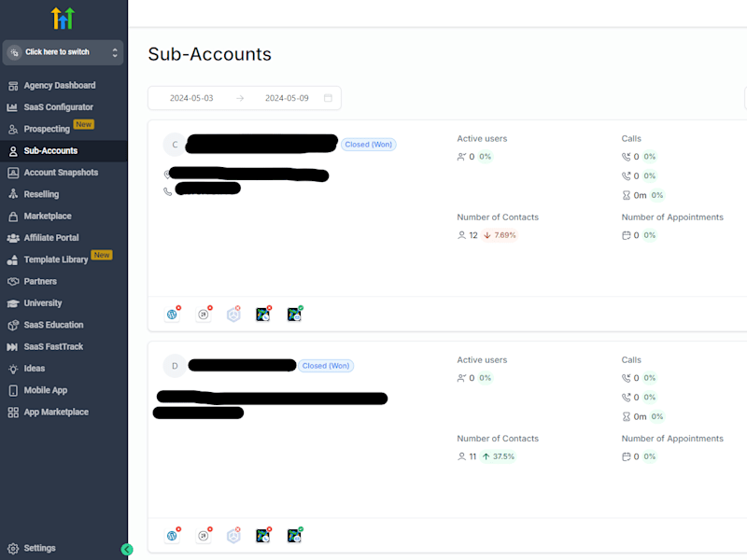The height and width of the screenshot is (560, 747).
Task: Open the Click here to switch account dropdown
Action: pos(63,52)
